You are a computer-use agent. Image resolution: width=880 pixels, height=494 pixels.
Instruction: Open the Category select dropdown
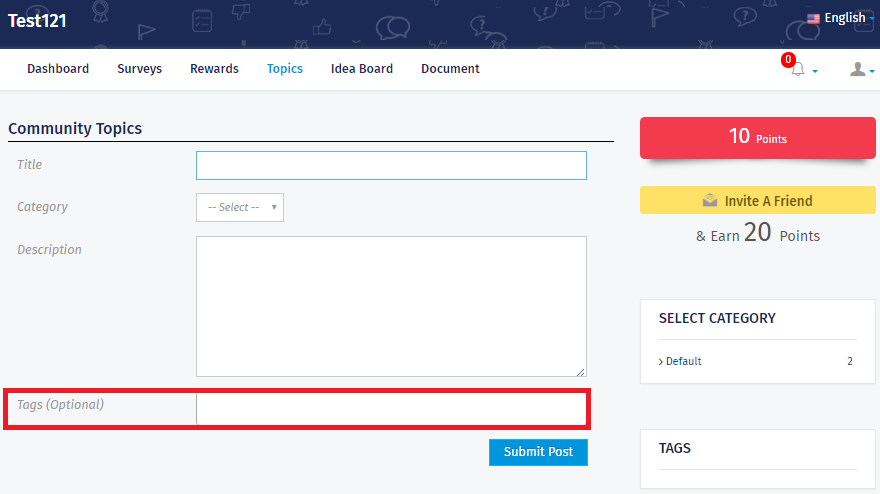240,207
